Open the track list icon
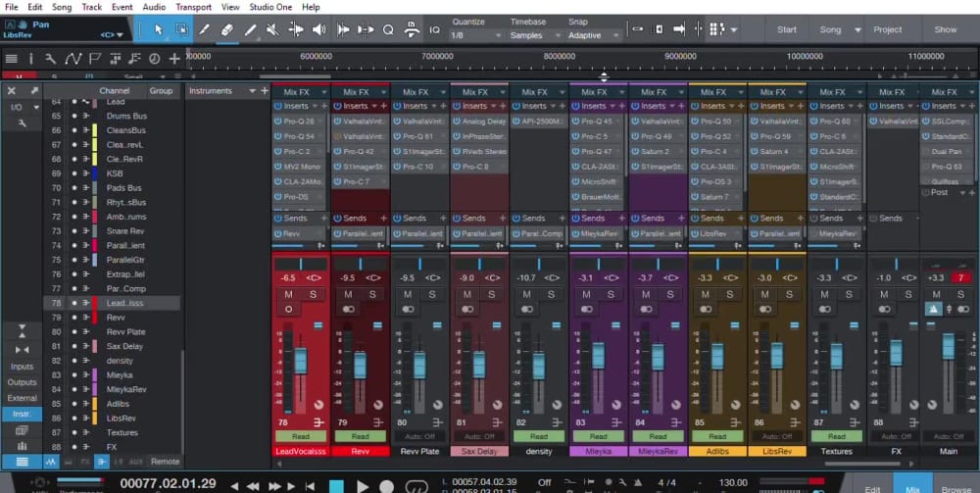Viewport: 980px width, 493px height. pyautogui.click(x=11, y=59)
